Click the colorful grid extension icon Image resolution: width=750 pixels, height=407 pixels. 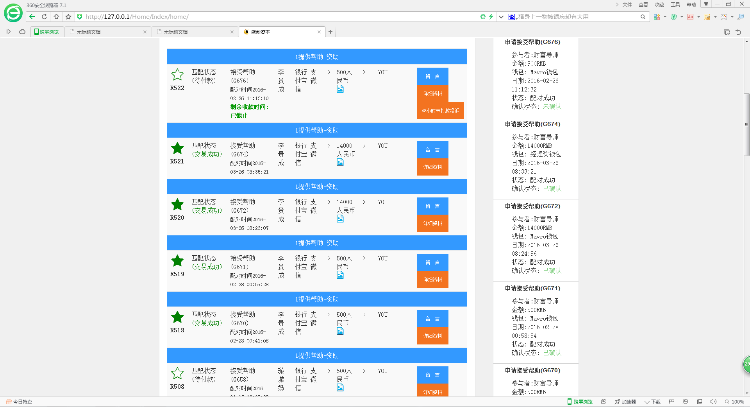(x=657, y=17)
